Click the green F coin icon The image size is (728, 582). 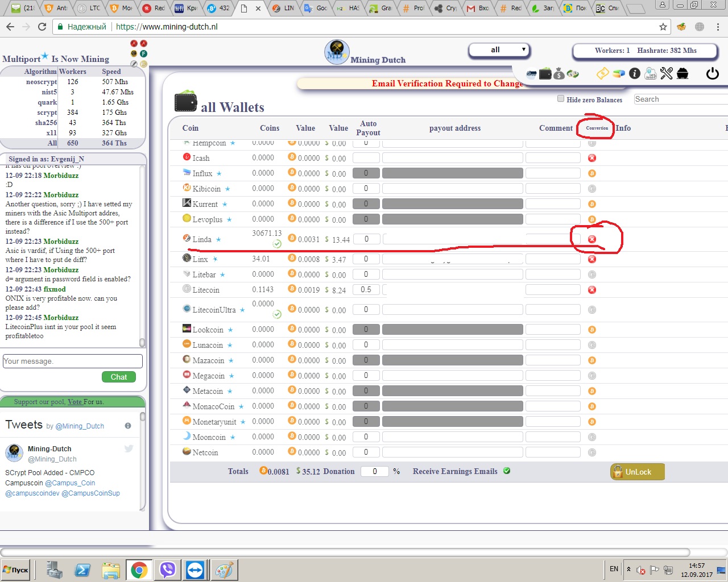144,53
